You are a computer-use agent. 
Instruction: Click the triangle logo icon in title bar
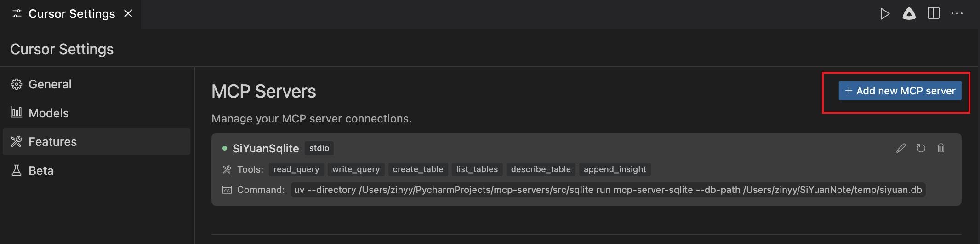point(909,14)
